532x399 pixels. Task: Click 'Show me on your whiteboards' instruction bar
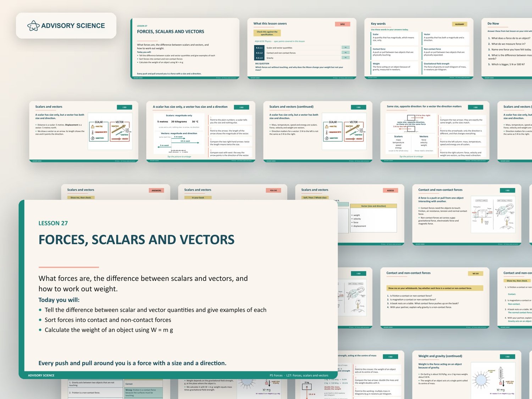(x=435, y=288)
